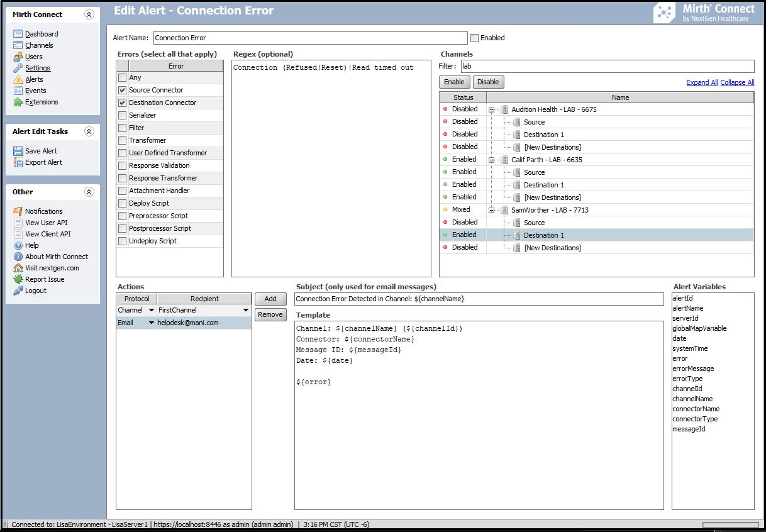Open the Alerts warning icon
This screenshot has height=532, width=766.
tap(18, 79)
